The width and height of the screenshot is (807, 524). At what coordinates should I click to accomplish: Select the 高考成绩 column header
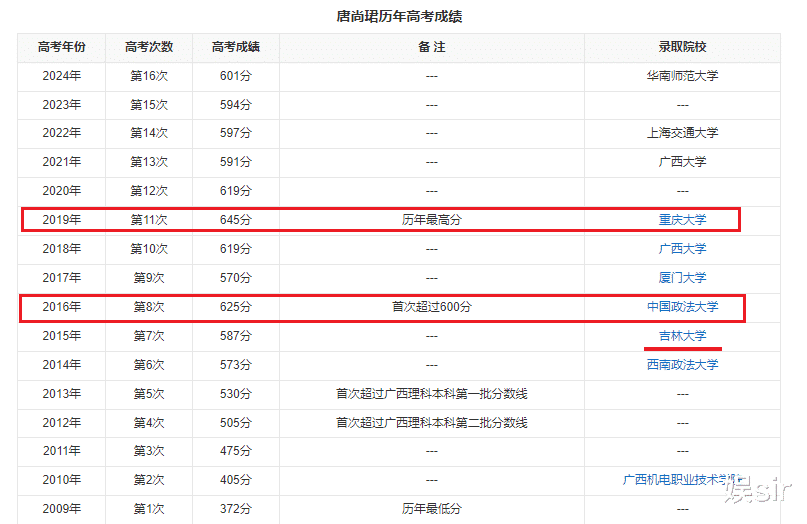point(236,47)
